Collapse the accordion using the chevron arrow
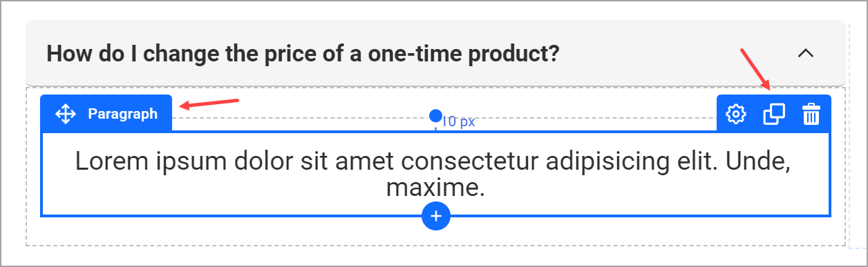This screenshot has width=868, height=267. tap(806, 53)
